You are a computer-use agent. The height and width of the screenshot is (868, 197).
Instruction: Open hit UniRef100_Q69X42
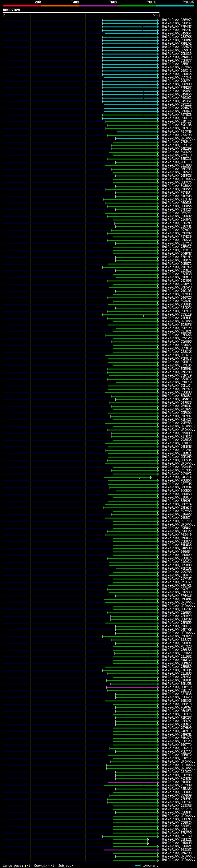click(x=177, y=71)
